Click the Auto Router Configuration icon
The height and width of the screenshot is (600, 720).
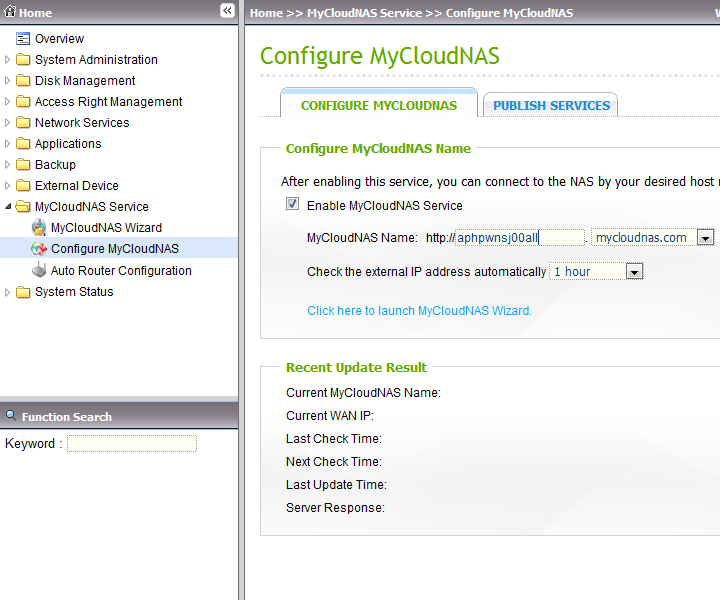click(x=39, y=270)
